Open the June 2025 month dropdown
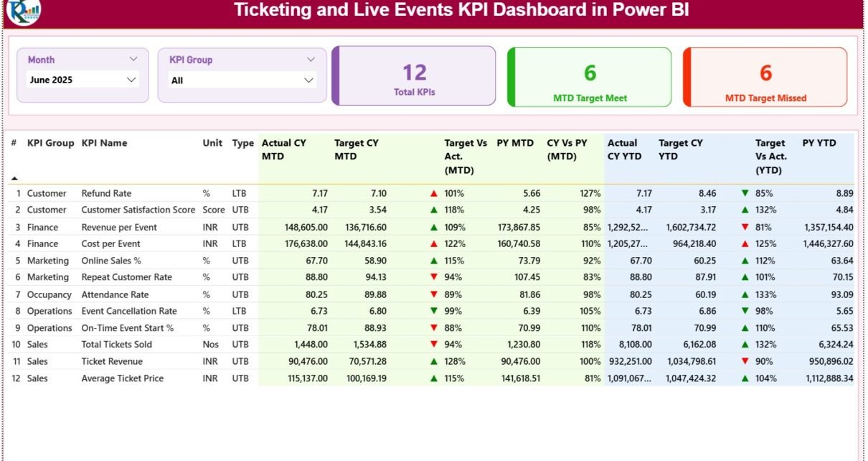 pos(82,80)
